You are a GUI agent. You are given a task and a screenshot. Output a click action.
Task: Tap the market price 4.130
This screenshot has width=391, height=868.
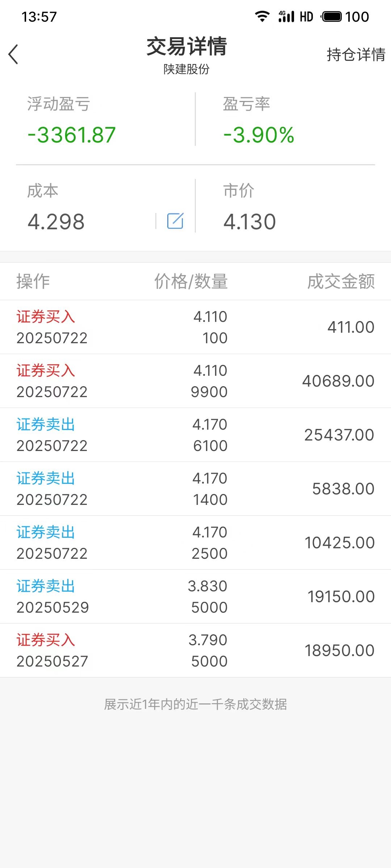point(250,221)
